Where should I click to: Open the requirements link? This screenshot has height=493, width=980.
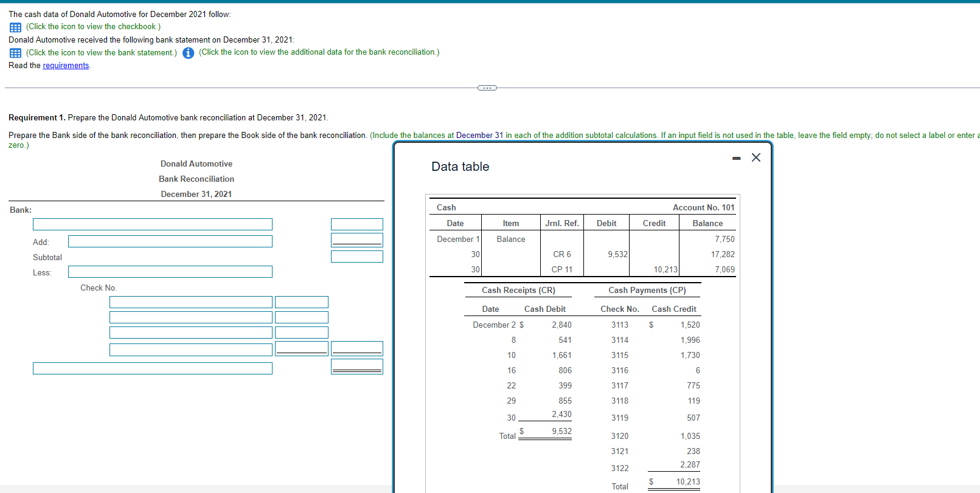pyautogui.click(x=66, y=66)
